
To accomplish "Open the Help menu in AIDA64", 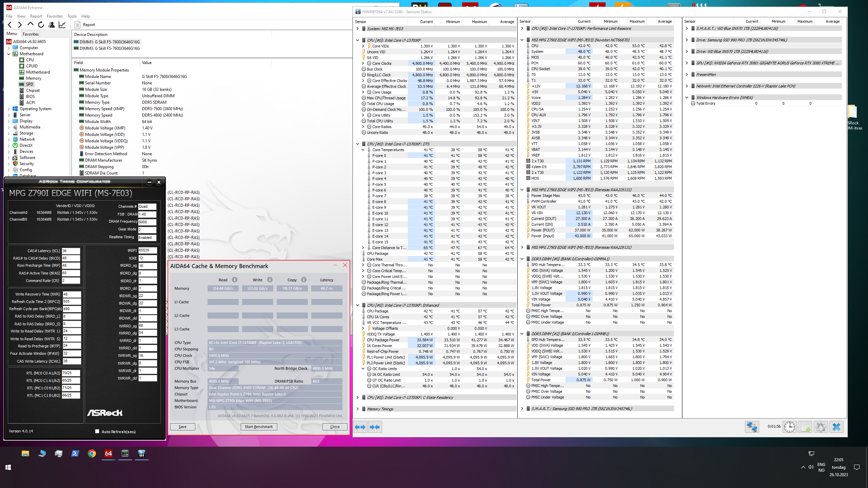I will [x=85, y=16].
